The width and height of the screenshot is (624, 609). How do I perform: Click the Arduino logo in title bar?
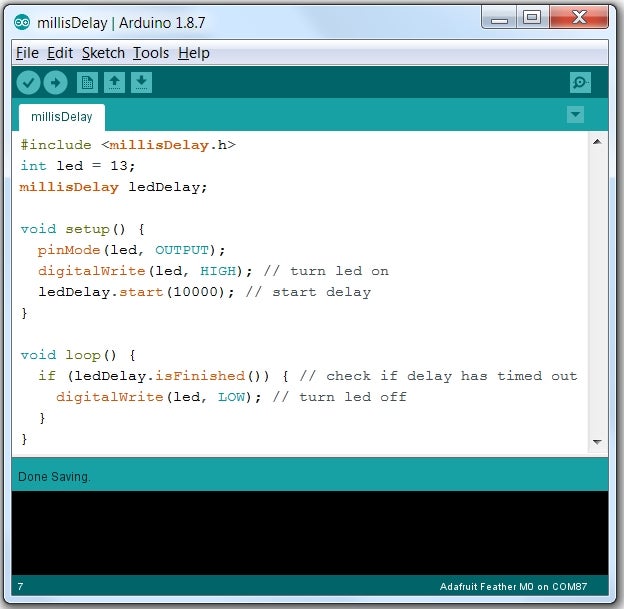21,23
